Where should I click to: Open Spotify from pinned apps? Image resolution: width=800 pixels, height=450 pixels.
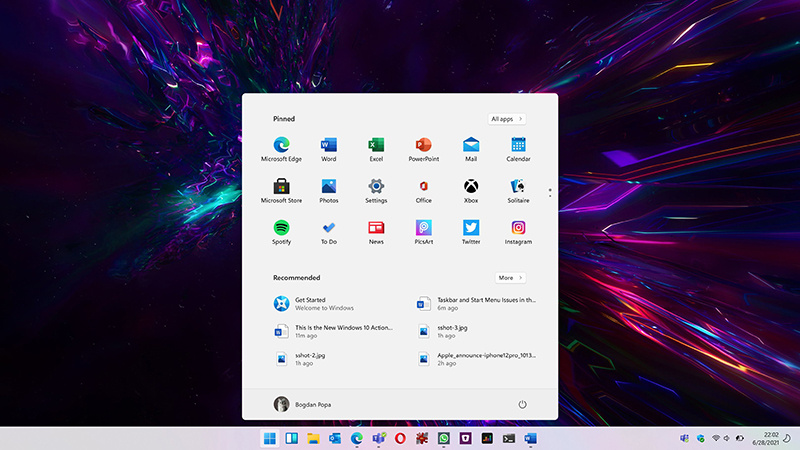281,232
